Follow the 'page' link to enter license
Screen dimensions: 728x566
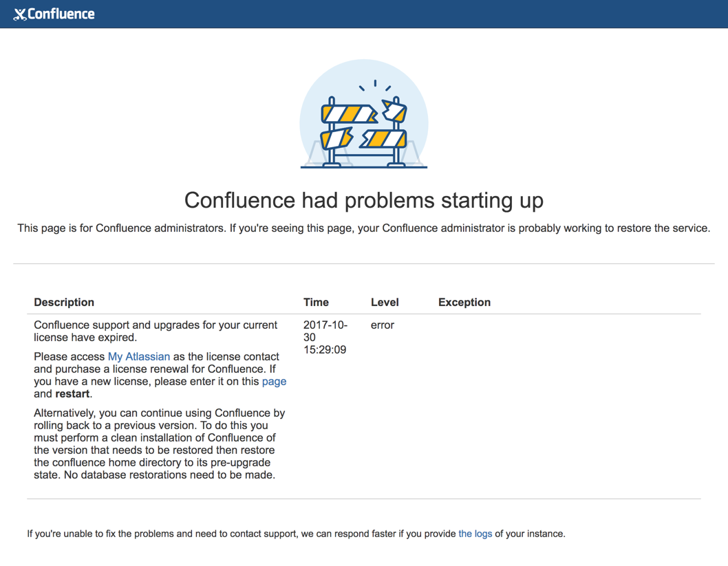coord(274,381)
